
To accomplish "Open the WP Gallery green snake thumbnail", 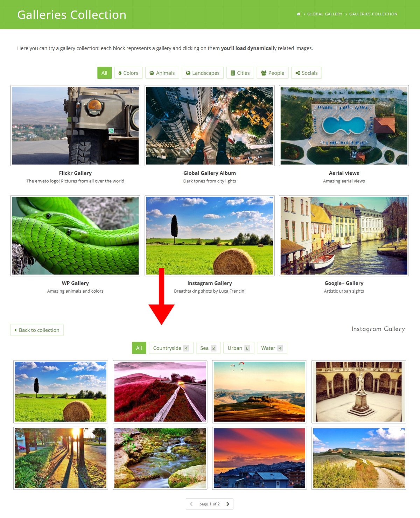I will 75,236.
